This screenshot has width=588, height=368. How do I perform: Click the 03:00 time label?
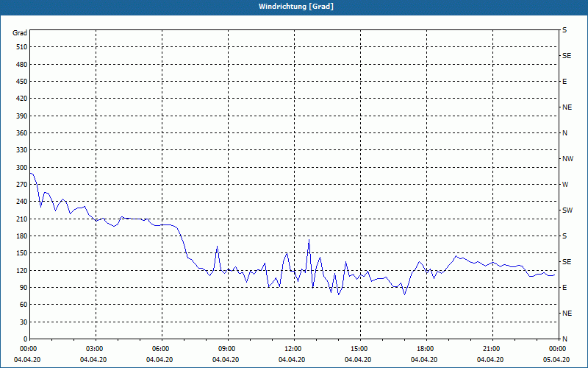(x=93, y=349)
